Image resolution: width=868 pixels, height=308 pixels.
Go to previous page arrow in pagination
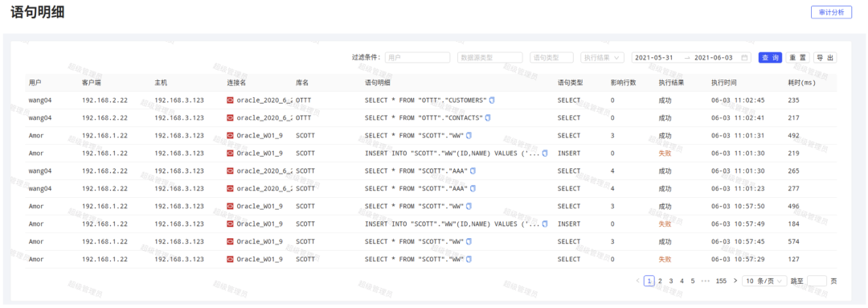tap(637, 281)
